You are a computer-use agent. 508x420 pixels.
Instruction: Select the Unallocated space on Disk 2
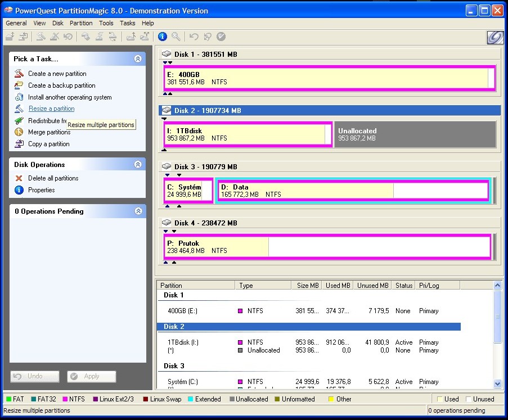click(x=415, y=134)
